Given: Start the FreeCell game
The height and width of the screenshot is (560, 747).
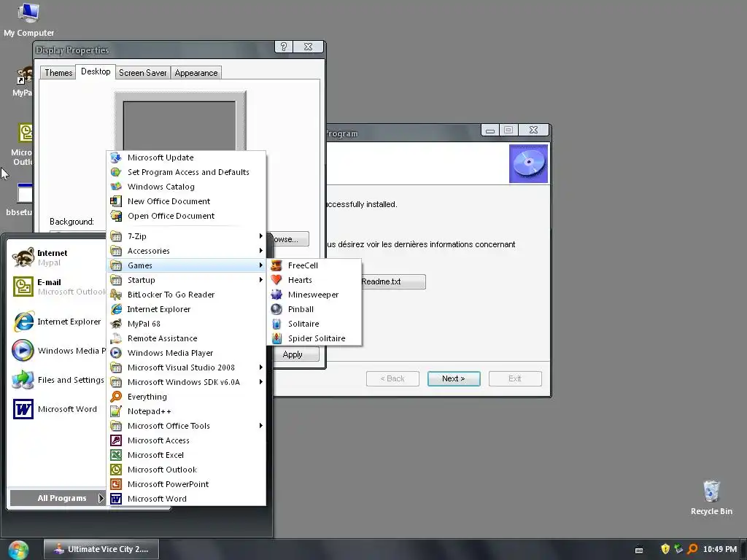Looking at the screenshot, I should tap(314, 265).
